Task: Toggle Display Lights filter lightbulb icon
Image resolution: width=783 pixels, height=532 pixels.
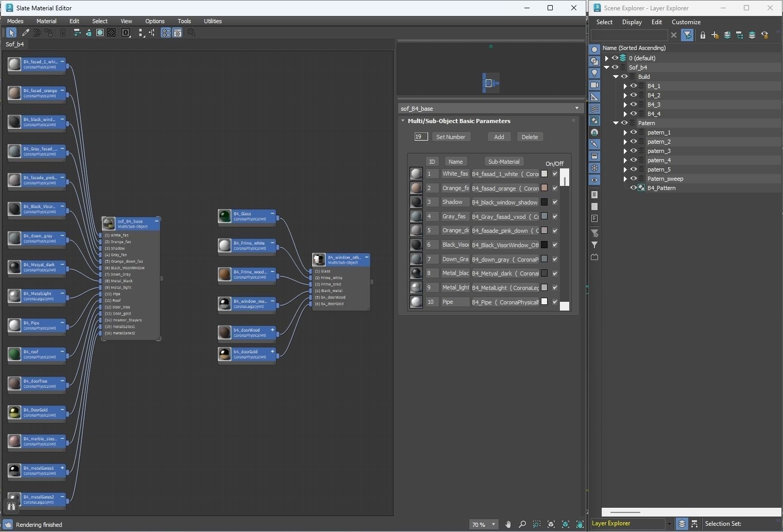Action: coord(594,73)
